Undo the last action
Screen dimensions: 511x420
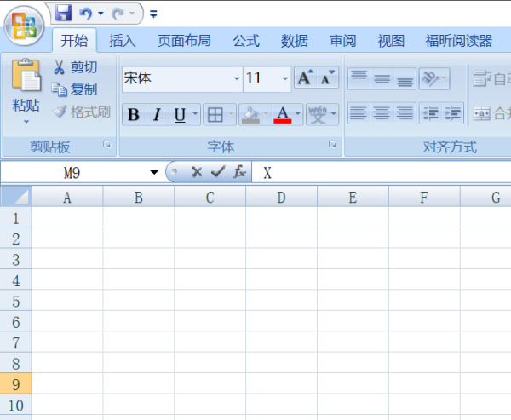pos(86,14)
